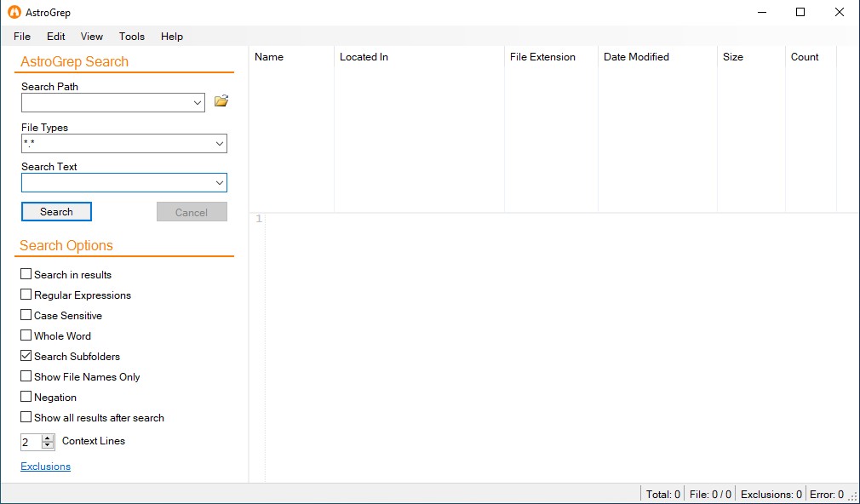Screen dimensions: 860x504
Task: Click the Search button
Action: click(x=56, y=212)
